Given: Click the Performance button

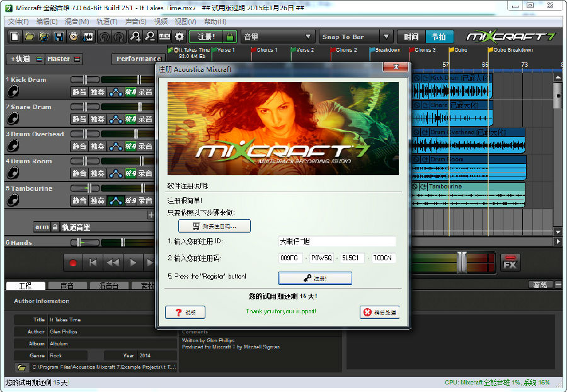Looking at the screenshot, I should (x=139, y=59).
